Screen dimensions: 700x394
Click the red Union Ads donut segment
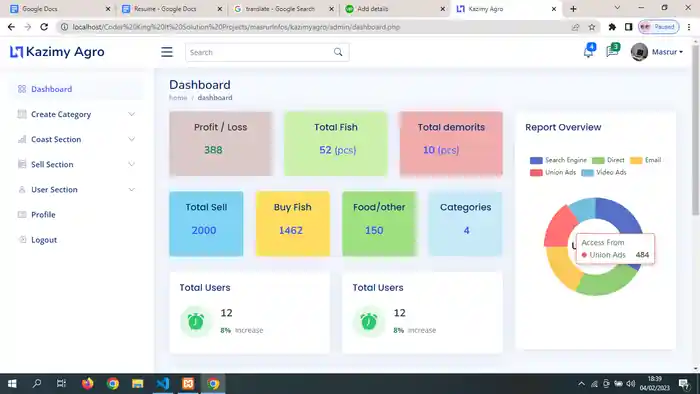[x=561, y=227]
